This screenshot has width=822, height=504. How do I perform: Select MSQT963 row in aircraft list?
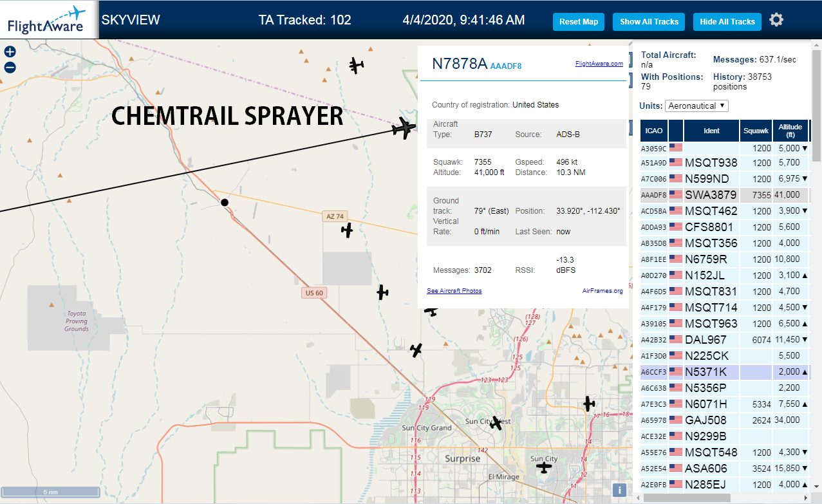[x=724, y=324]
